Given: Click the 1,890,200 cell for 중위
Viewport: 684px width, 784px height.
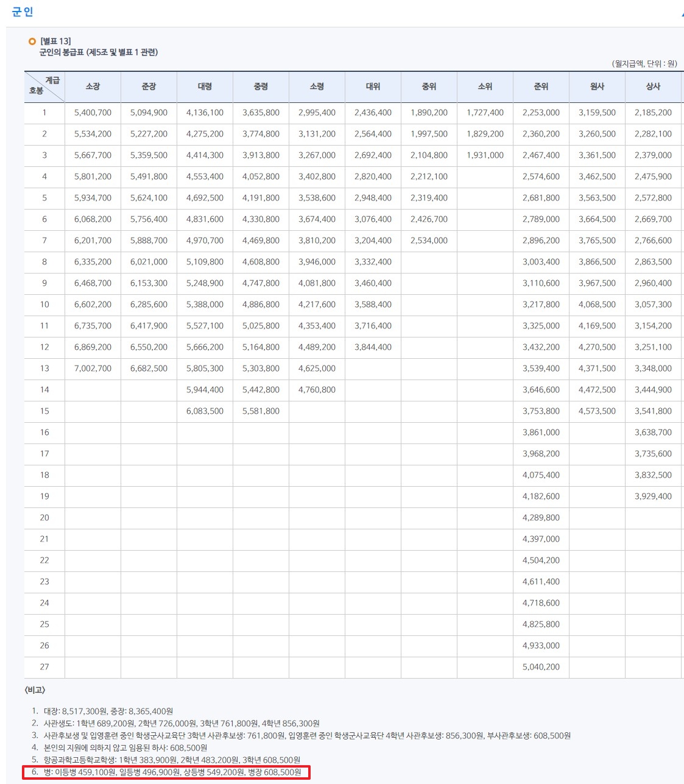Looking at the screenshot, I should 429,113.
